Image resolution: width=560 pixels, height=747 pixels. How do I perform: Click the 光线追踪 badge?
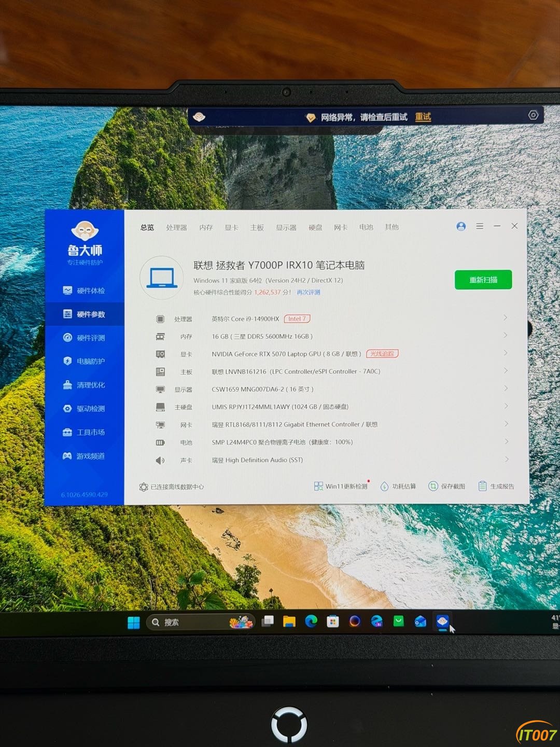pos(382,354)
